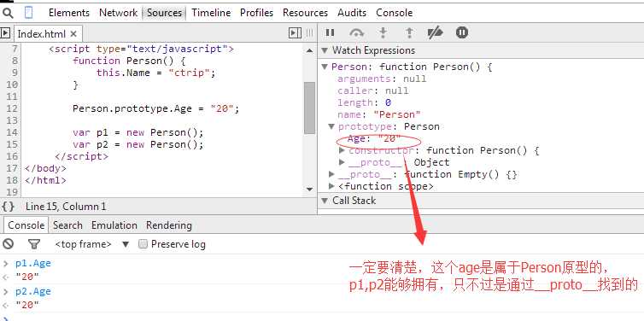The height and width of the screenshot is (321, 644).
Task: Clear the console log
Action: 8,244
